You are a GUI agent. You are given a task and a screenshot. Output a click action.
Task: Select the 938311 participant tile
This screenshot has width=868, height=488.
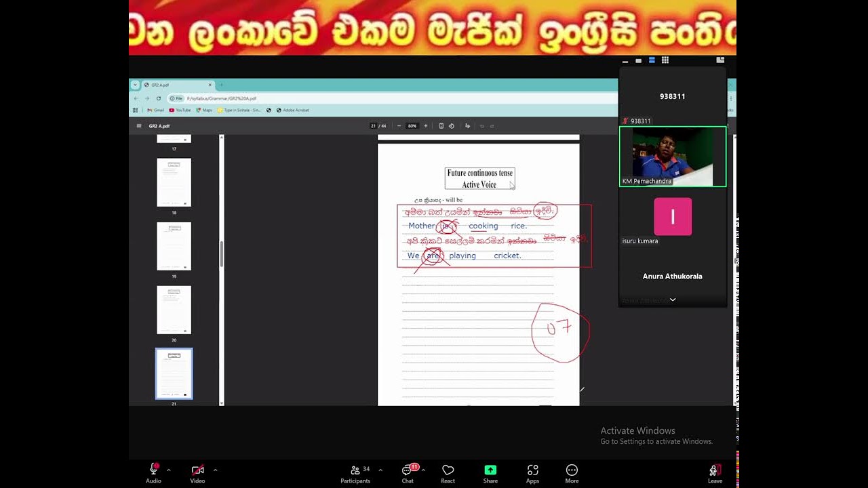point(673,96)
